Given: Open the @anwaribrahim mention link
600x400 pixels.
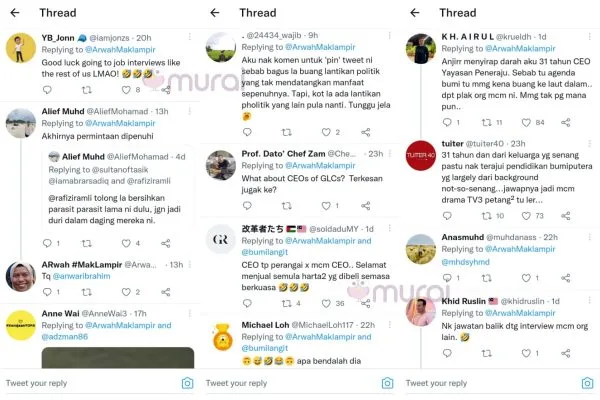Looking at the screenshot, I should pyautogui.click(x=82, y=276).
